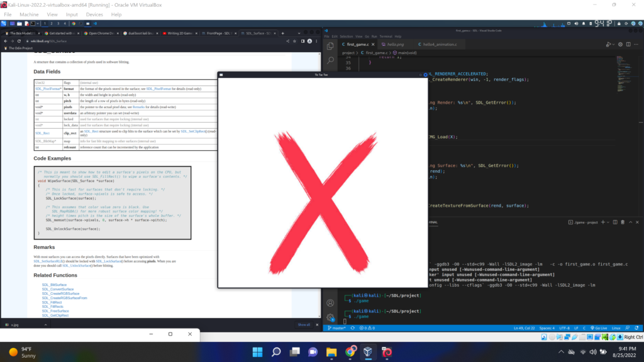The width and height of the screenshot is (644, 362).
Task: Open Chrome profile avatar
Action: pyautogui.click(x=309, y=41)
